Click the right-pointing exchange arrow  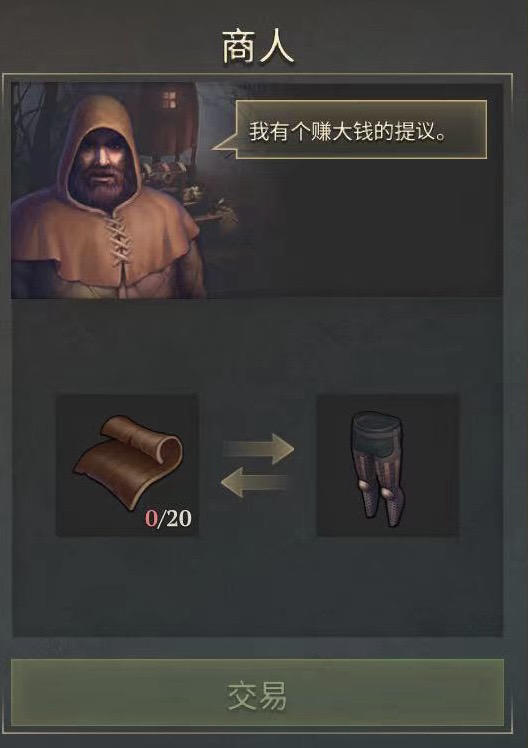coord(259,448)
